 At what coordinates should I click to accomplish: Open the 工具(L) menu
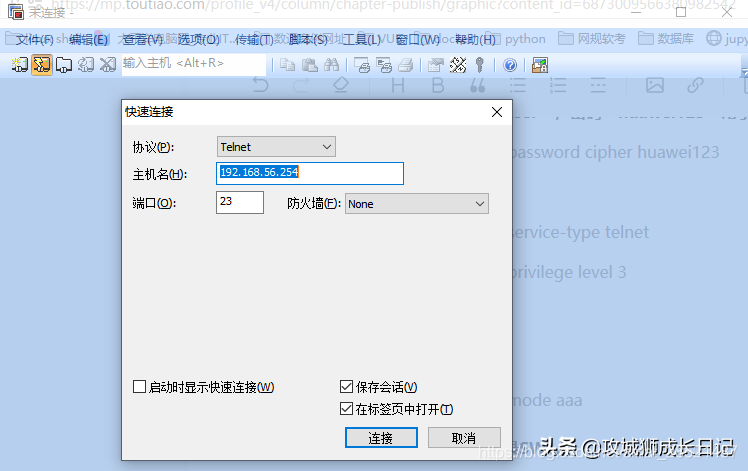(x=362, y=40)
